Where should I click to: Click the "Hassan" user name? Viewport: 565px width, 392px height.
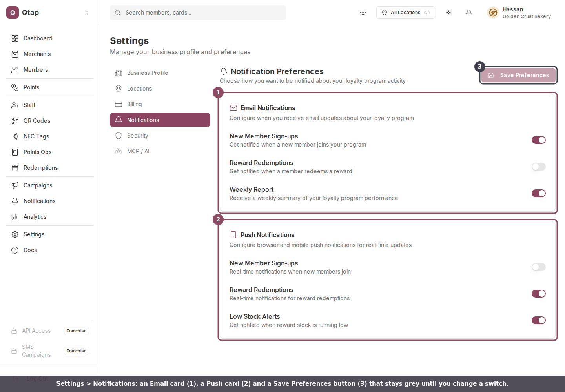click(x=513, y=9)
